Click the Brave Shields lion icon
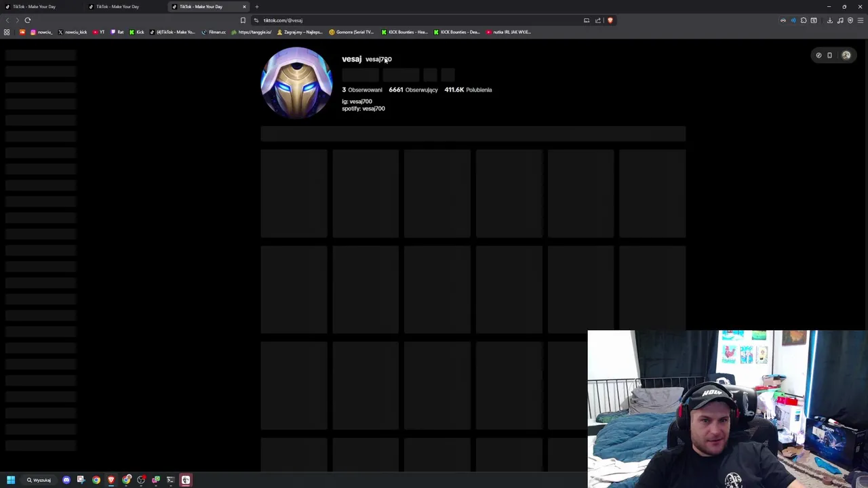 tap(610, 20)
